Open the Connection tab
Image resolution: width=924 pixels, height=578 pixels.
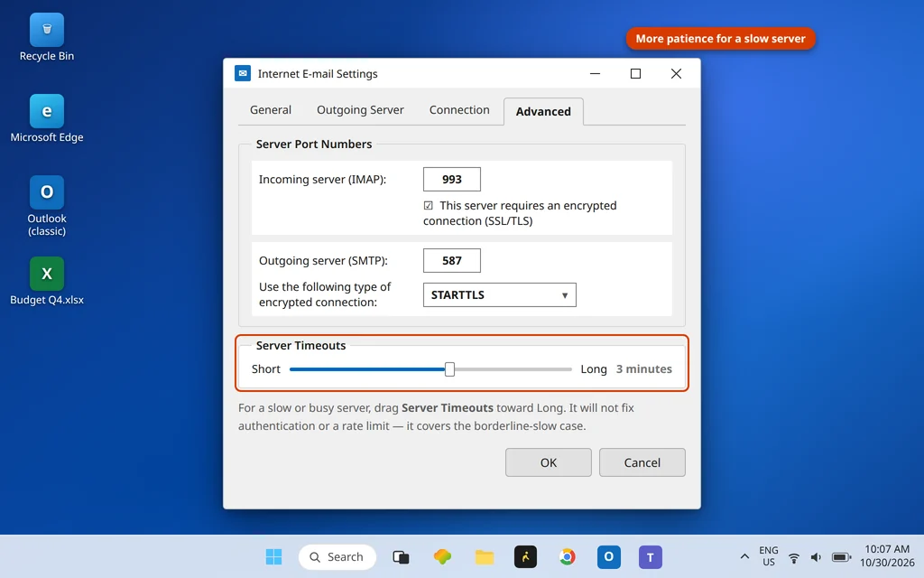tap(459, 109)
